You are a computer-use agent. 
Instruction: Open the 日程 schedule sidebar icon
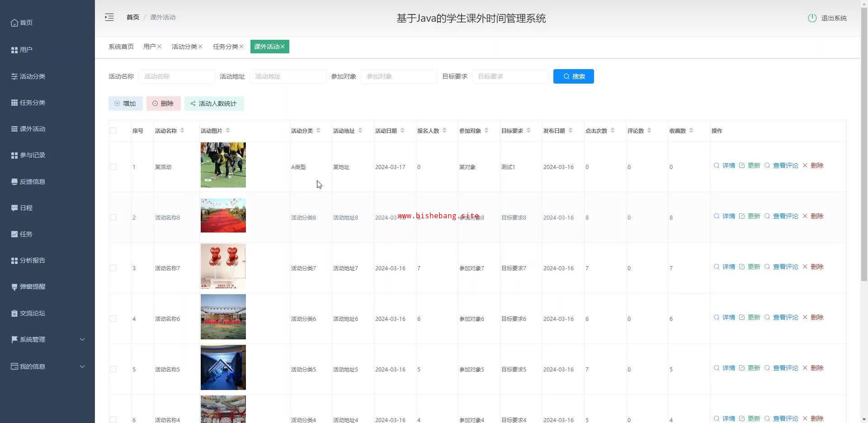click(14, 208)
